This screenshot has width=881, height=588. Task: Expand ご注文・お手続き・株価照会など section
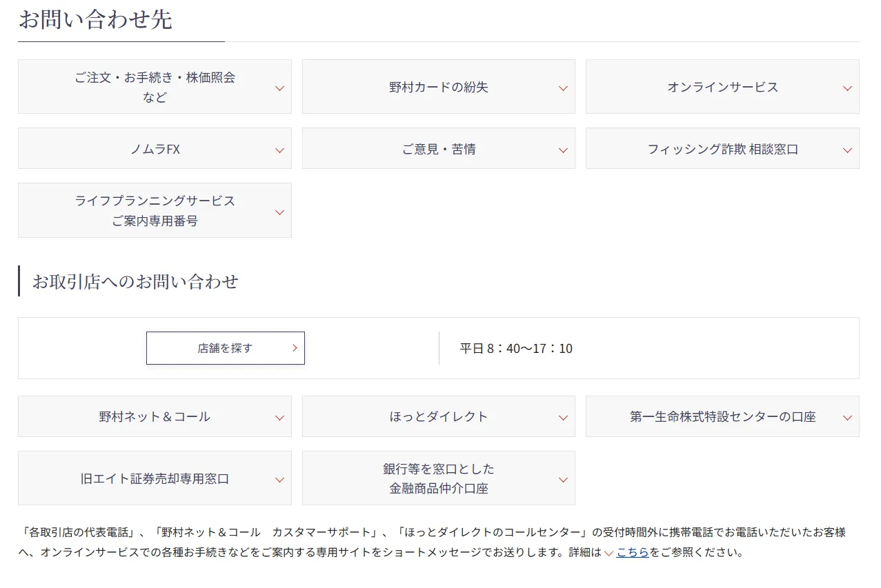point(155,87)
